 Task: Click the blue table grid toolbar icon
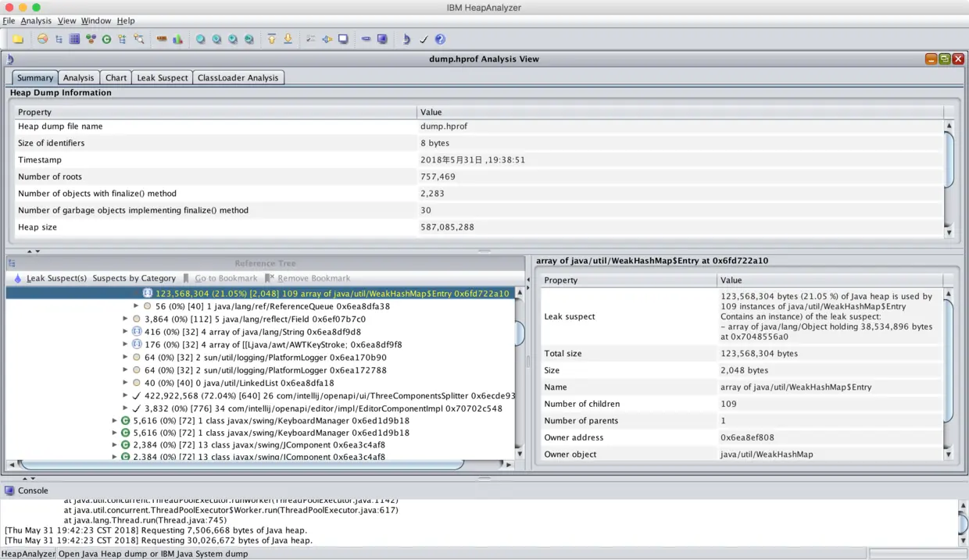[74, 39]
